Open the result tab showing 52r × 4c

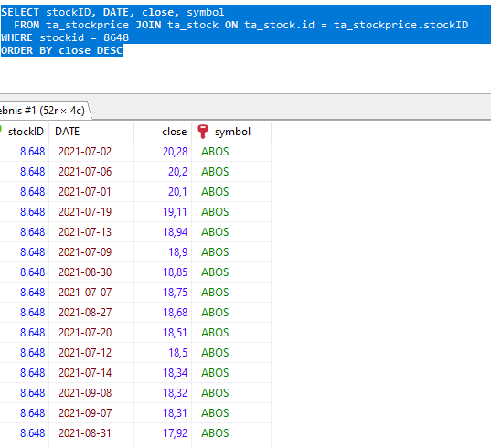coord(44,111)
